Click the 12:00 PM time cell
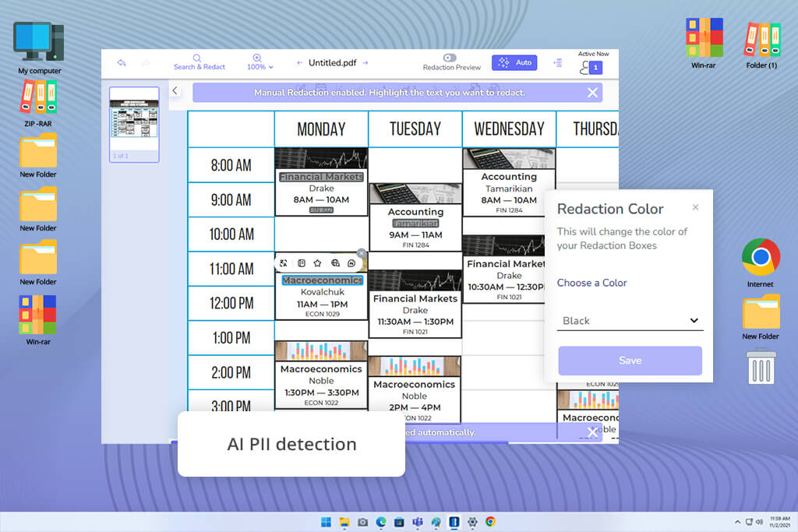The image size is (798, 532). coord(231,304)
